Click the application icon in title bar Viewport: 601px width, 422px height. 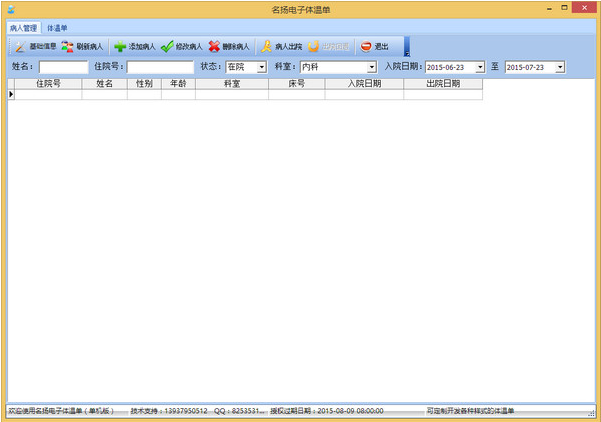(11, 9)
